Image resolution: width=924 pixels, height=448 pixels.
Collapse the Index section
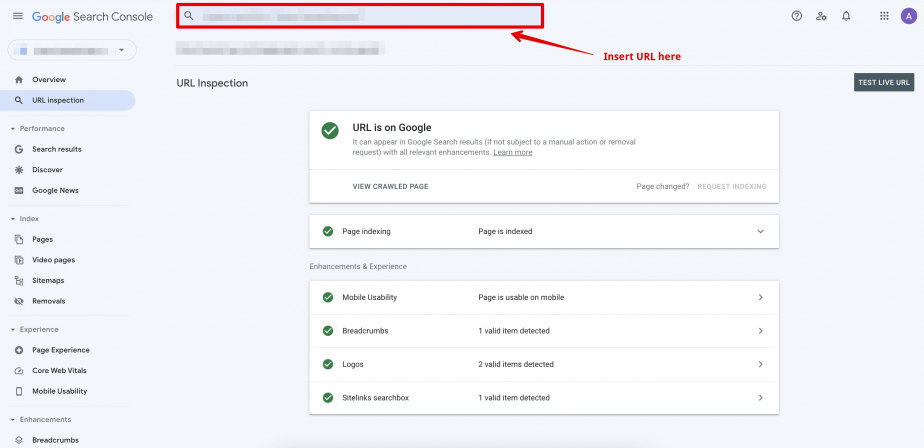coord(13,219)
